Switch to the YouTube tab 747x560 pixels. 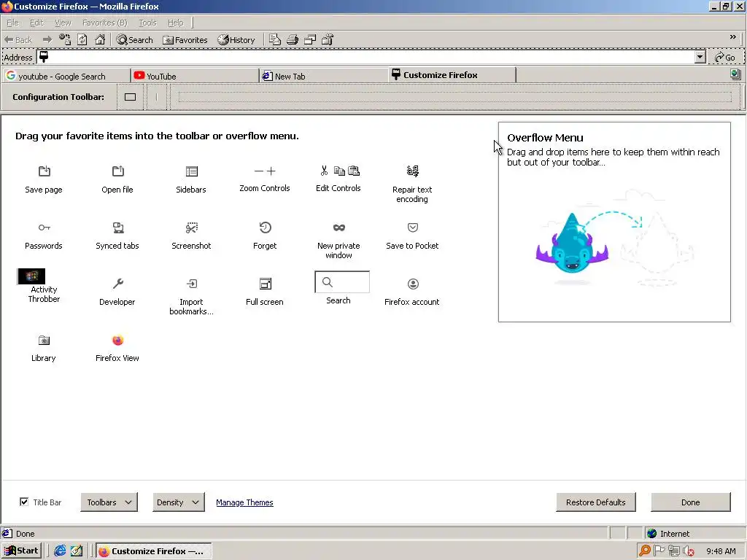pyautogui.click(x=194, y=76)
